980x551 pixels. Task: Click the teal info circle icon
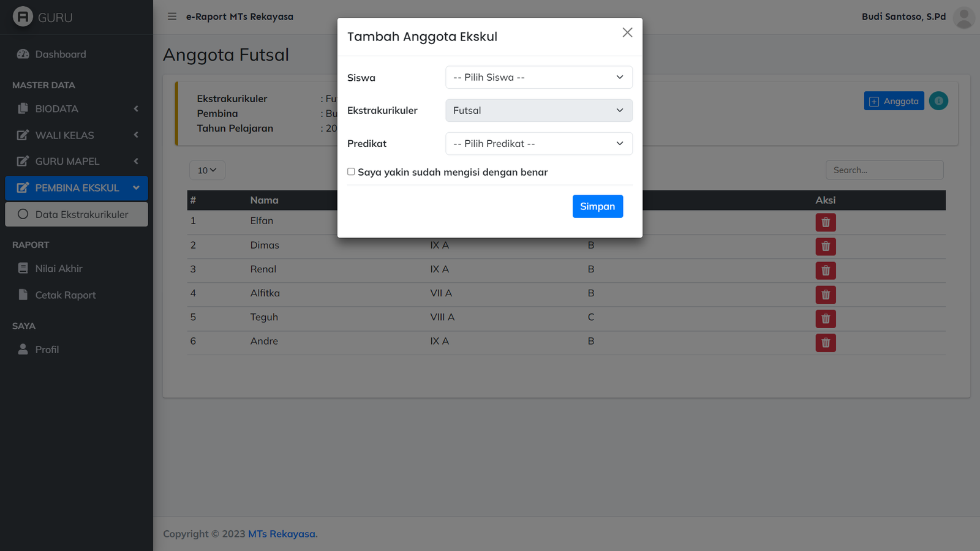pyautogui.click(x=938, y=101)
